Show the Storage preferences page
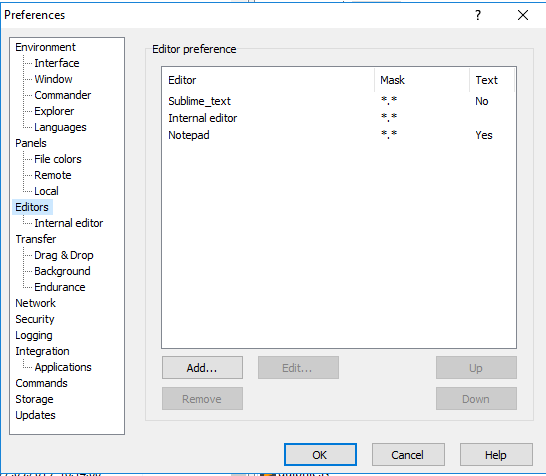 tap(34, 399)
